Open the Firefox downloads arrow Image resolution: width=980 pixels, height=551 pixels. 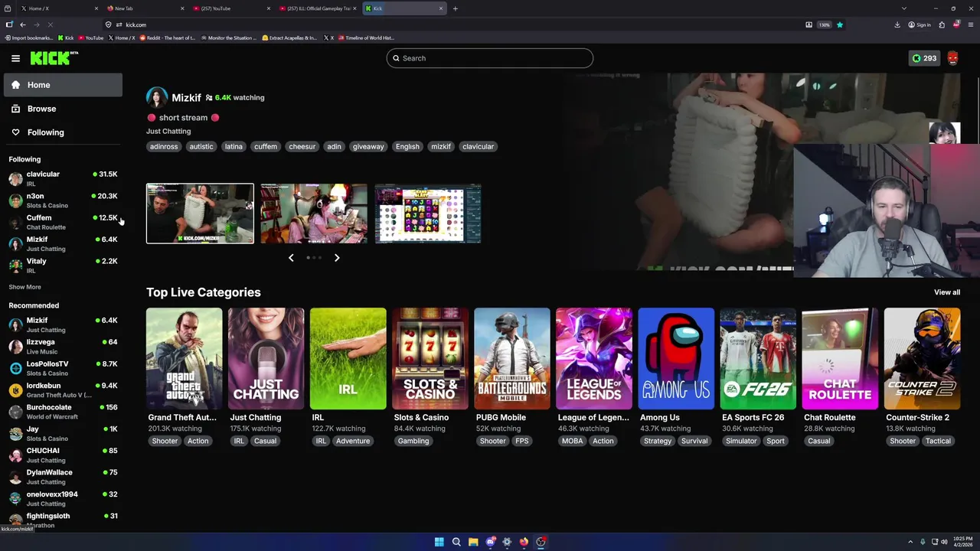pos(897,24)
